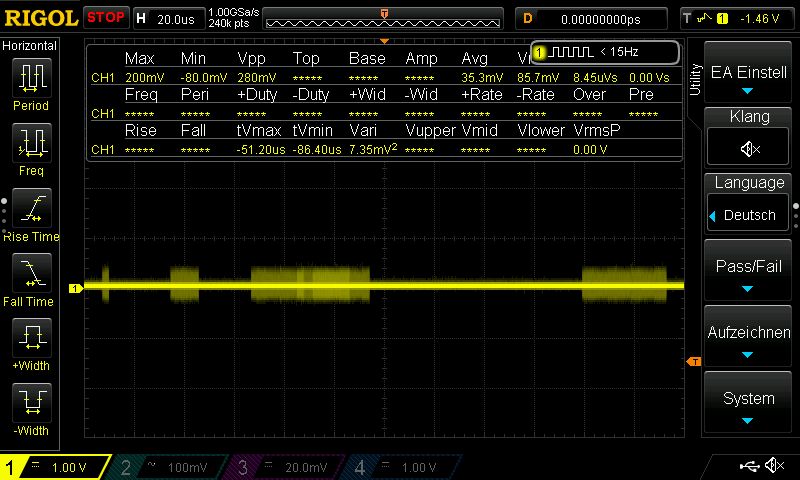Click the speaker icon in bottom status bar
Image resolution: width=800 pixels, height=480 pixels.
pyautogui.click(x=773, y=466)
